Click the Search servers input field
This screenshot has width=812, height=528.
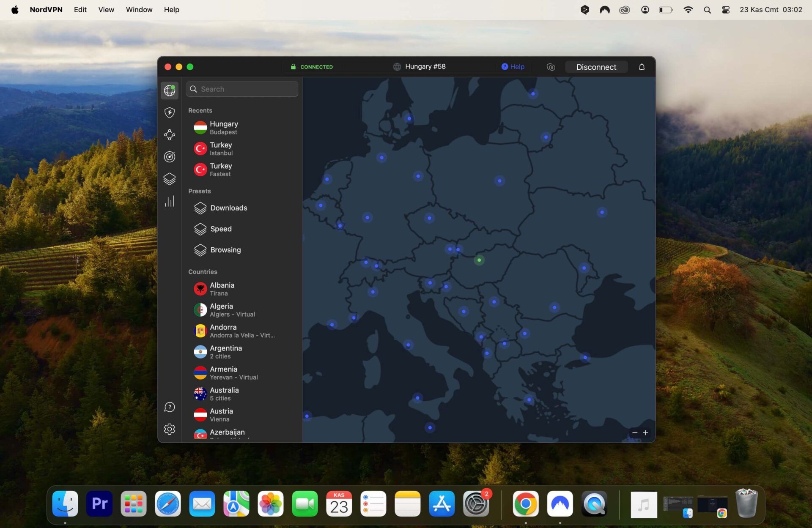(241, 89)
